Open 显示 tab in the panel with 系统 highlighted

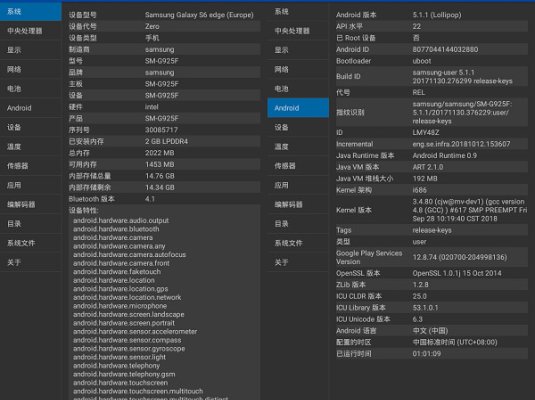(31, 50)
